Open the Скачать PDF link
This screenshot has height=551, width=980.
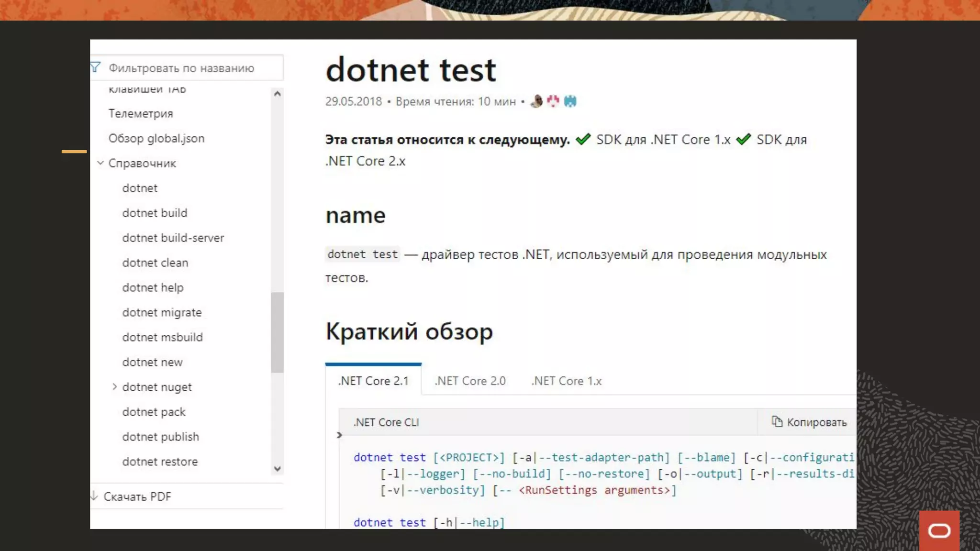pyautogui.click(x=137, y=496)
